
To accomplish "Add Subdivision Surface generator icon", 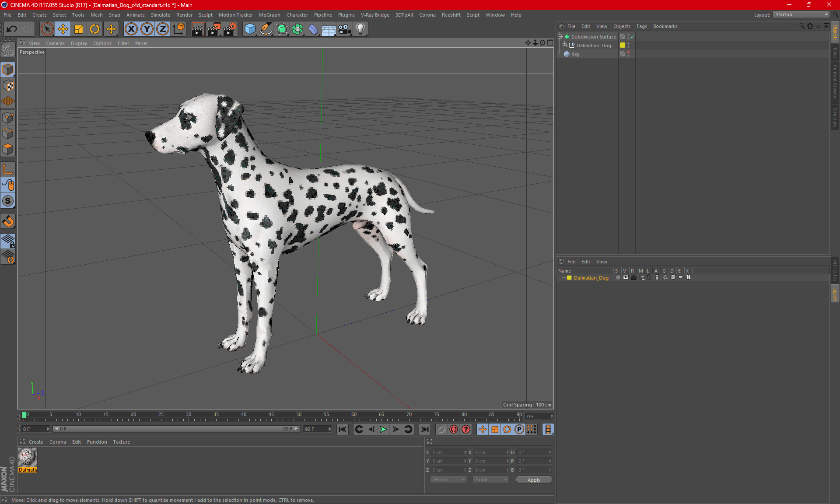I will (x=282, y=29).
